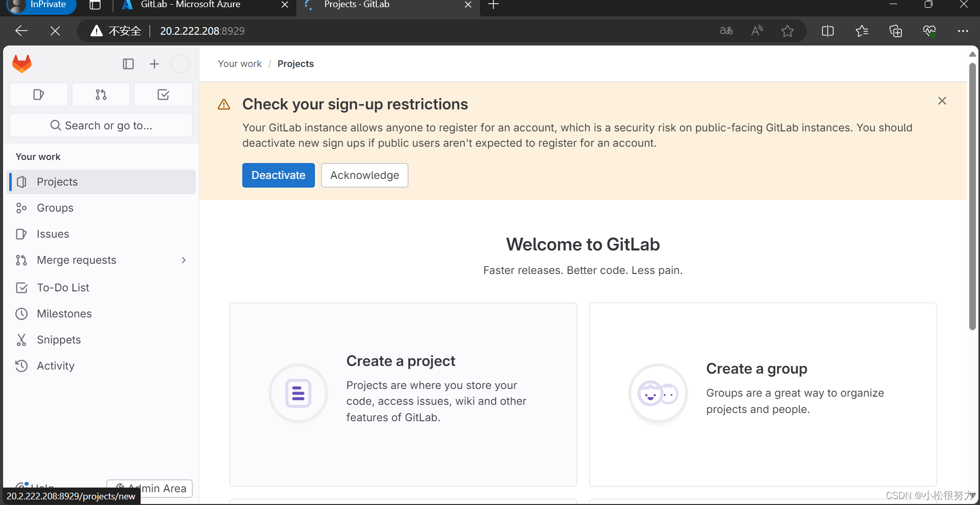Close the GitLab - Microsoft Azure tab
This screenshot has width=980, height=505.
tap(285, 5)
